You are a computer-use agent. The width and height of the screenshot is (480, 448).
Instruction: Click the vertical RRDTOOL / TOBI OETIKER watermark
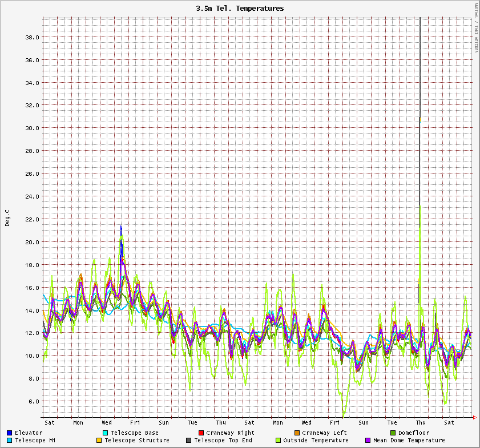[476, 27]
